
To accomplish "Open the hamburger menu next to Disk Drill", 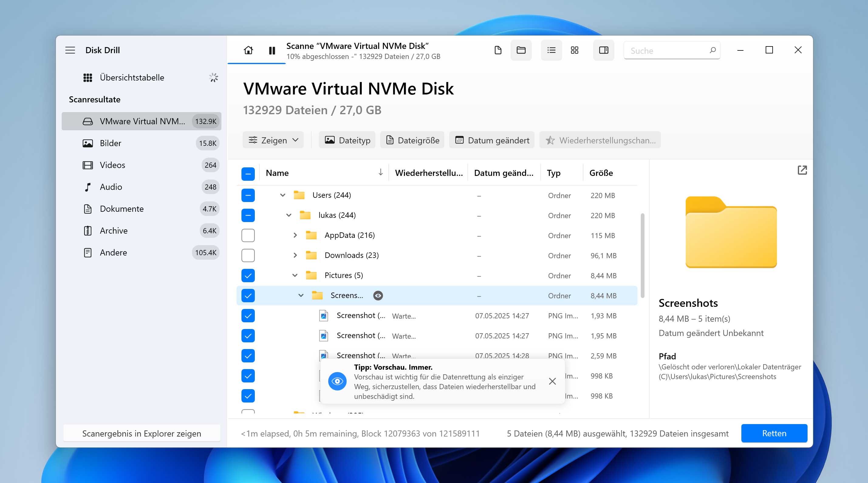I will coord(70,50).
